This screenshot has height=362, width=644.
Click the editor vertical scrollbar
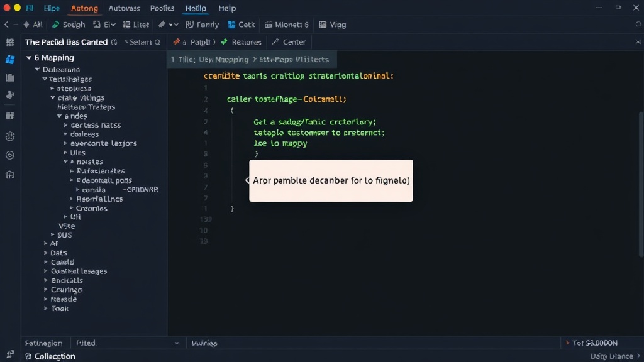(641, 185)
